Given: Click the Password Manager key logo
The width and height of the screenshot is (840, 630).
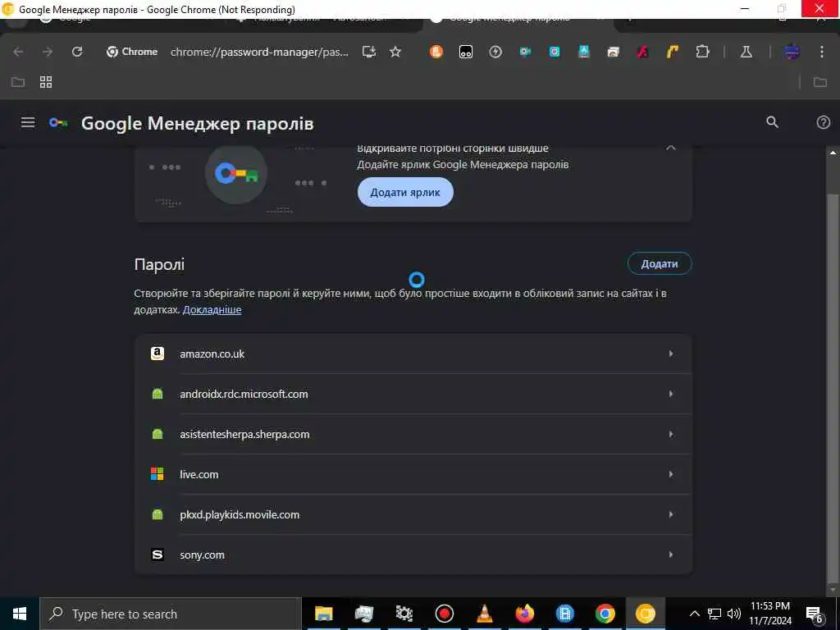Looking at the screenshot, I should (58, 123).
